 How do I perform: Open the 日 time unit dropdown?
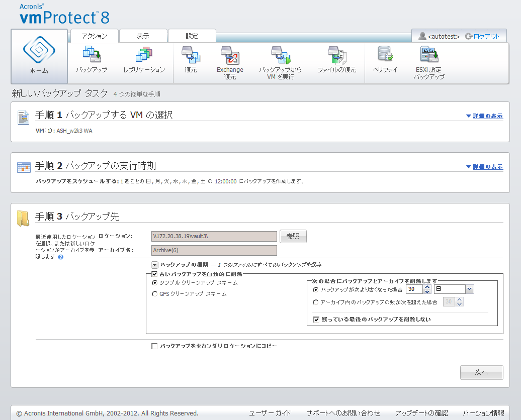(x=469, y=289)
